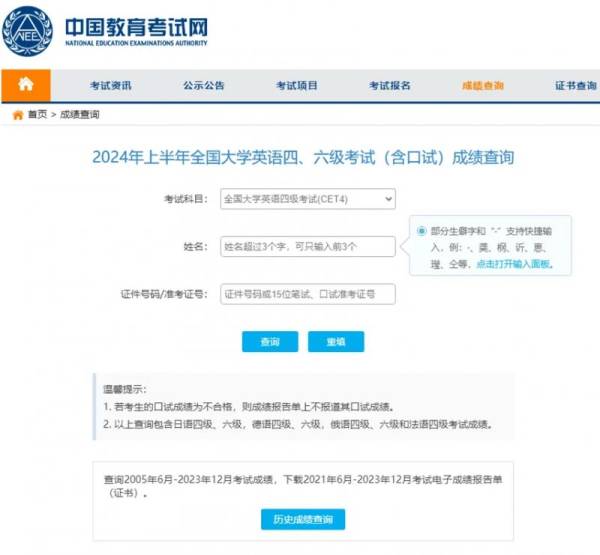This screenshot has width=600, height=555.
Task: Open the 考试资讯 menu
Action: pyautogui.click(x=111, y=85)
